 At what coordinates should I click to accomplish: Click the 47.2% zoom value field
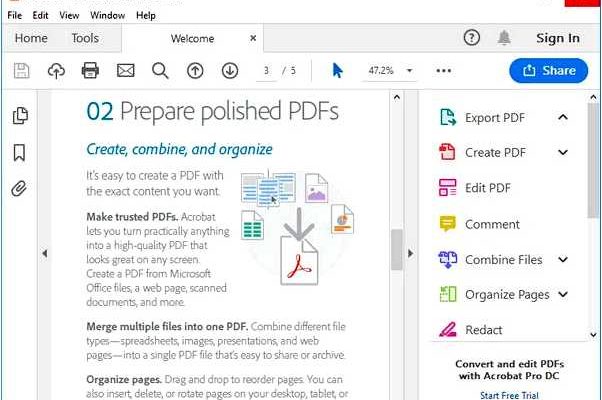[x=381, y=71]
